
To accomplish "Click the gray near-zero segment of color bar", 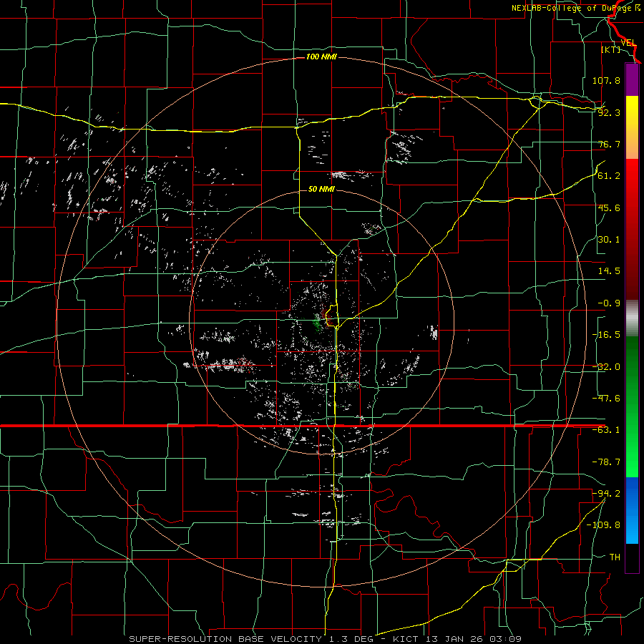I will 632,318.
